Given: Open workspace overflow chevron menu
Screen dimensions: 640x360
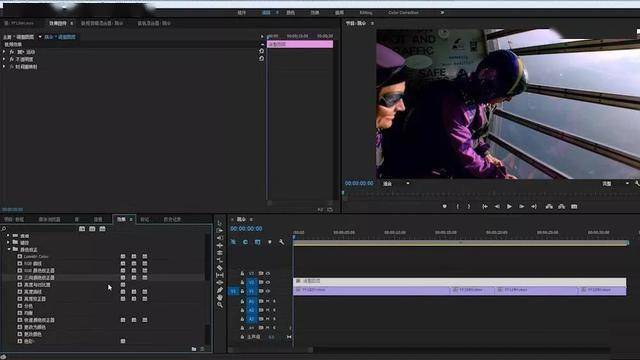Looking at the screenshot, I should 442,13.
